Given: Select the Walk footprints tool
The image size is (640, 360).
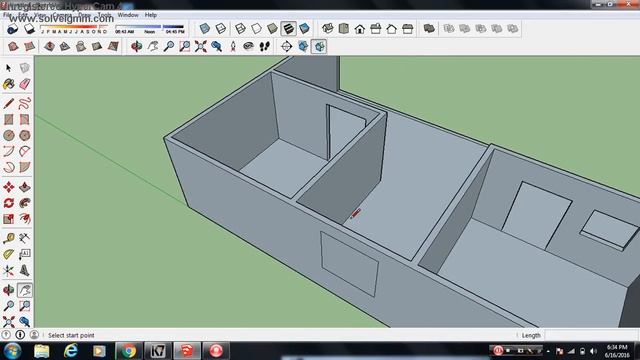Looking at the screenshot, I should click(264, 47).
